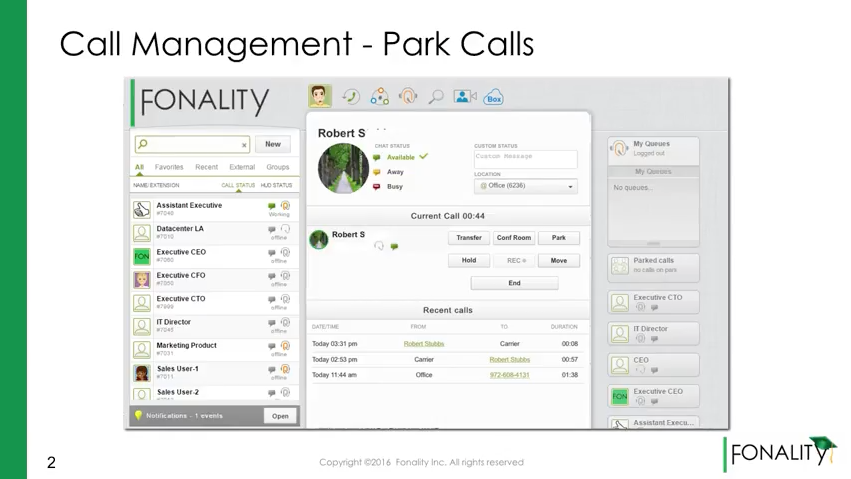The width and height of the screenshot is (851, 479).
Task: Open the Box cloud icon
Action: 493,97
